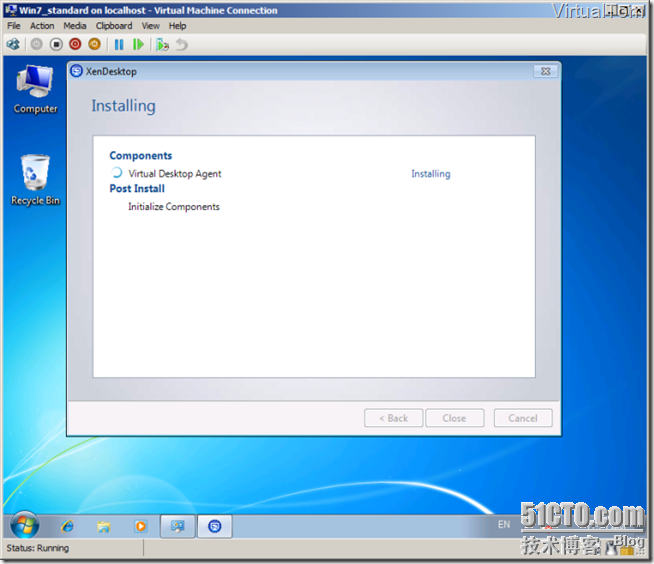The image size is (654, 564).
Task: Open the Action menu
Action: 42,26
